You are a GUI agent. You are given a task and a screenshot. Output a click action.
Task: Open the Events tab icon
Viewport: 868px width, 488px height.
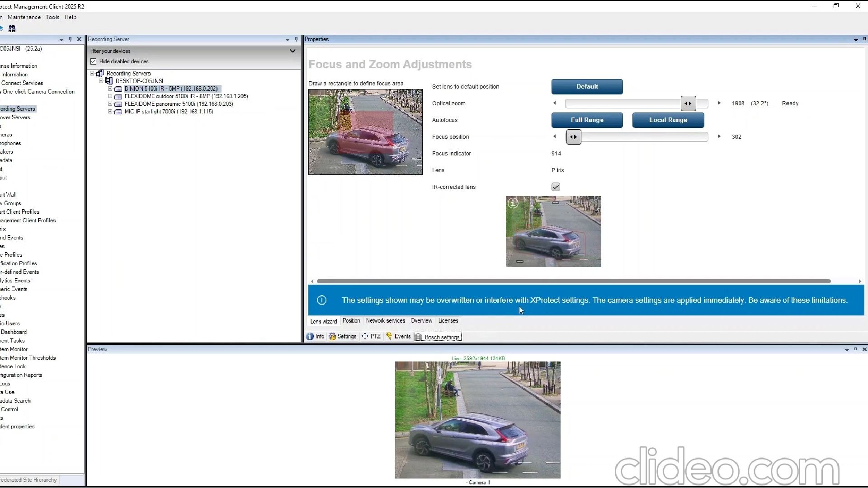point(389,337)
